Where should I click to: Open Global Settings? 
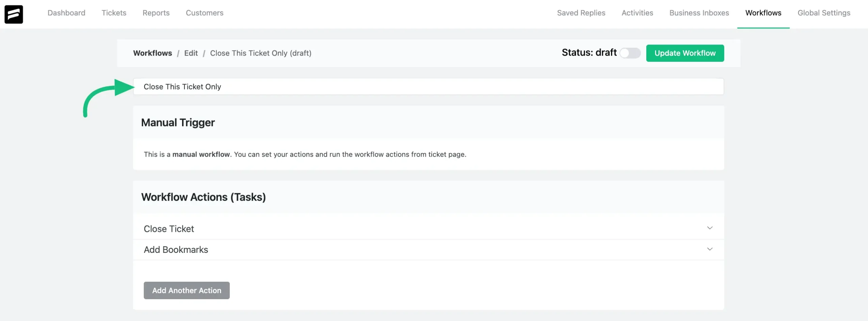(x=824, y=13)
